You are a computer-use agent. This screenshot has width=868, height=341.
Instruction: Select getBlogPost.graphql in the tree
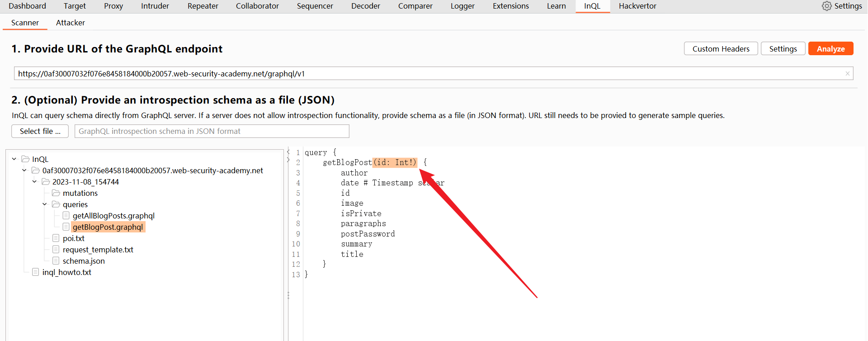point(108,227)
